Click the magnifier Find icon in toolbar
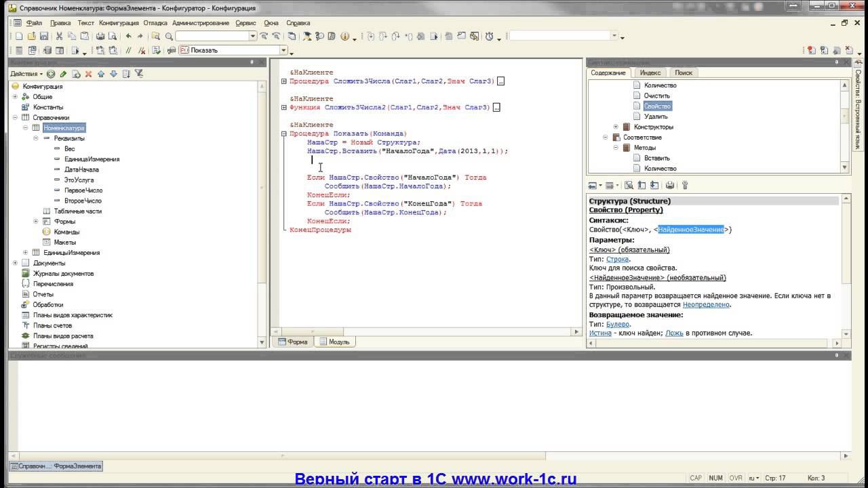The width and height of the screenshot is (868, 488). 169,36
